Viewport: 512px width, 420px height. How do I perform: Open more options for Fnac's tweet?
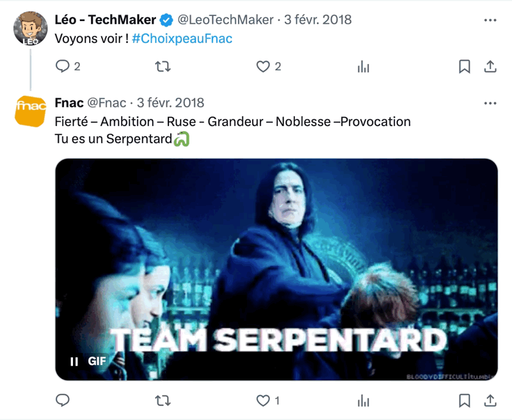[x=490, y=104]
